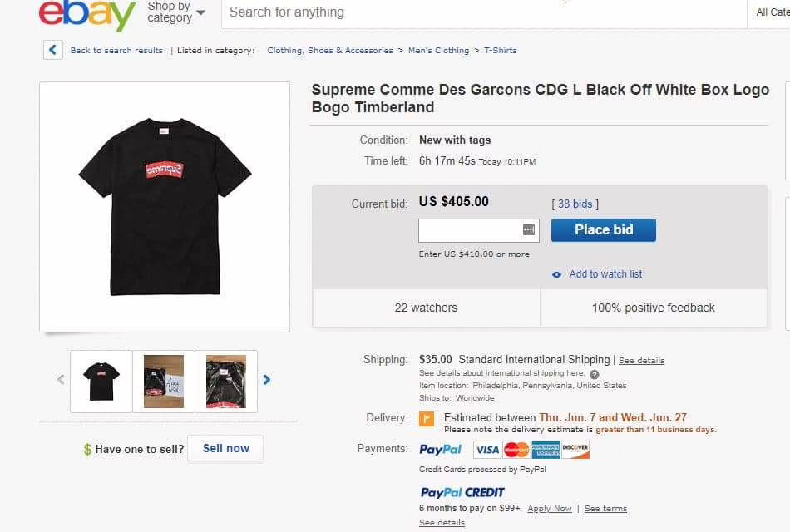The width and height of the screenshot is (790, 532).
Task: Click the eBay logo
Action: click(x=86, y=13)
